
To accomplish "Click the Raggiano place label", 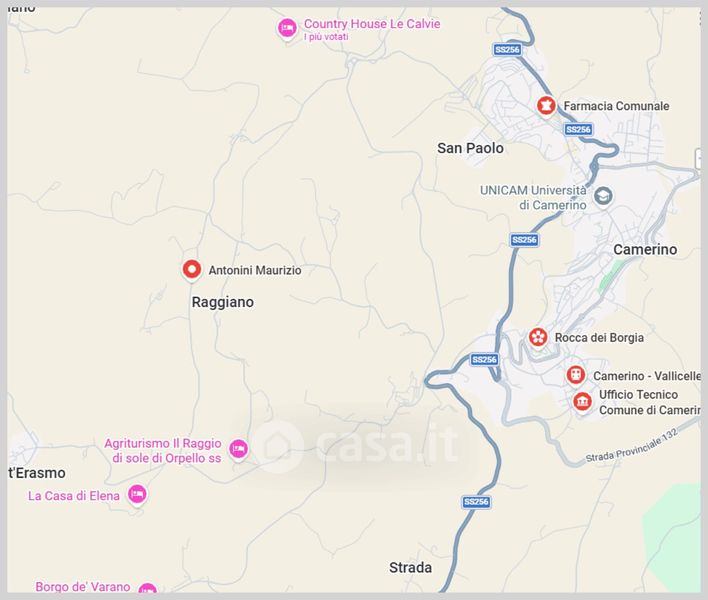I will point(223,302).
